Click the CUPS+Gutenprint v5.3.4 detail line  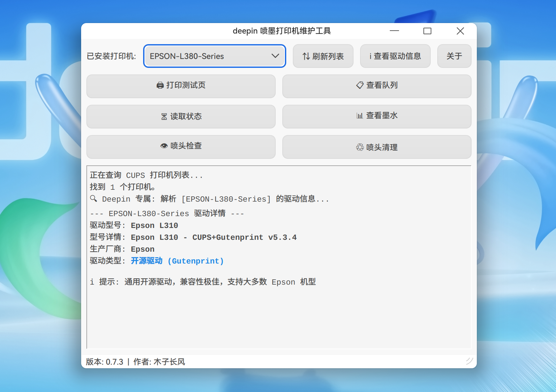(193, 237)
